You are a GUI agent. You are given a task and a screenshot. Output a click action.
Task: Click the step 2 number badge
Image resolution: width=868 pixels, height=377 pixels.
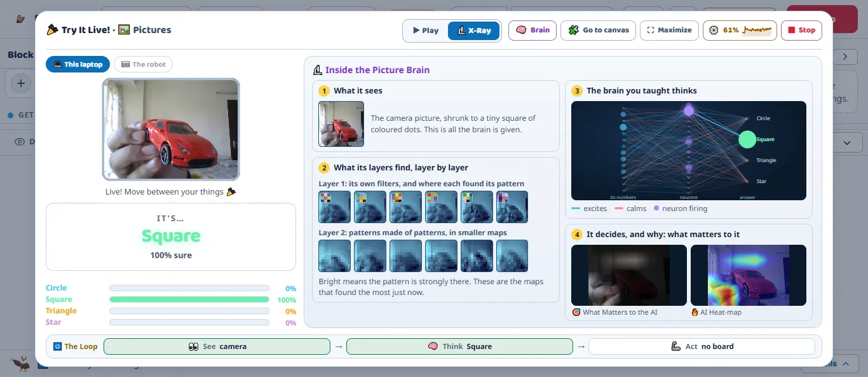coord(324,168)
